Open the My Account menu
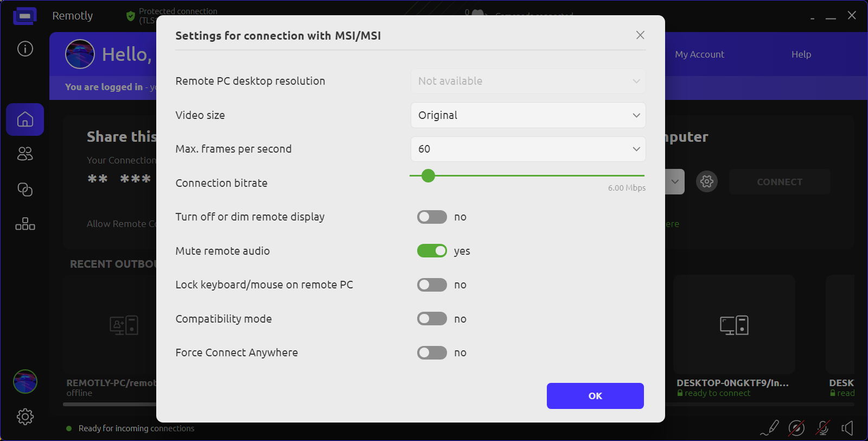Viewport: 868px width, 441px height. click(x=699, y=54)
